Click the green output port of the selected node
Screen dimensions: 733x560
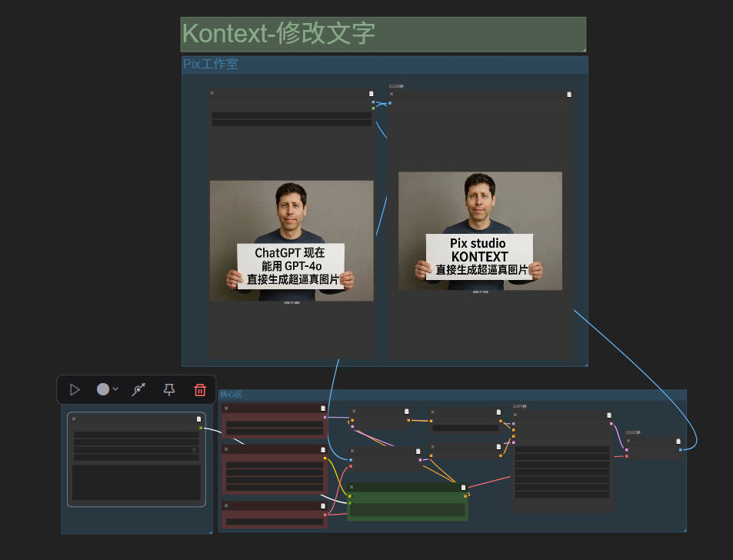(x=201, y=428)
